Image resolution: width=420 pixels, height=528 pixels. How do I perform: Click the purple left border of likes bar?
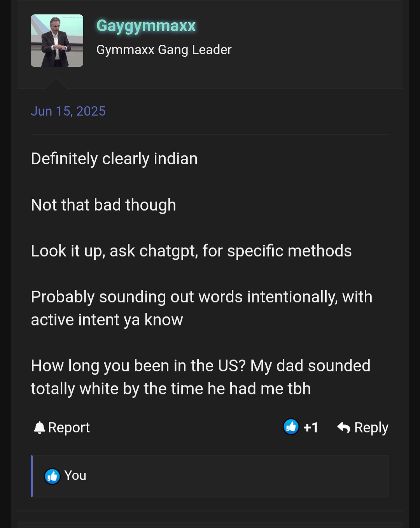click(31, 476)
